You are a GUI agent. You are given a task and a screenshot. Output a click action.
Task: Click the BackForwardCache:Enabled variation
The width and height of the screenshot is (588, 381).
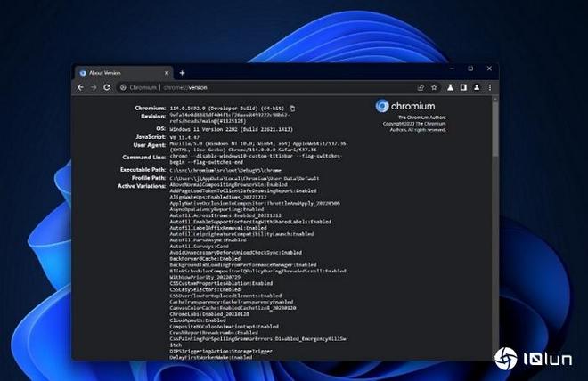coord(205,258)
